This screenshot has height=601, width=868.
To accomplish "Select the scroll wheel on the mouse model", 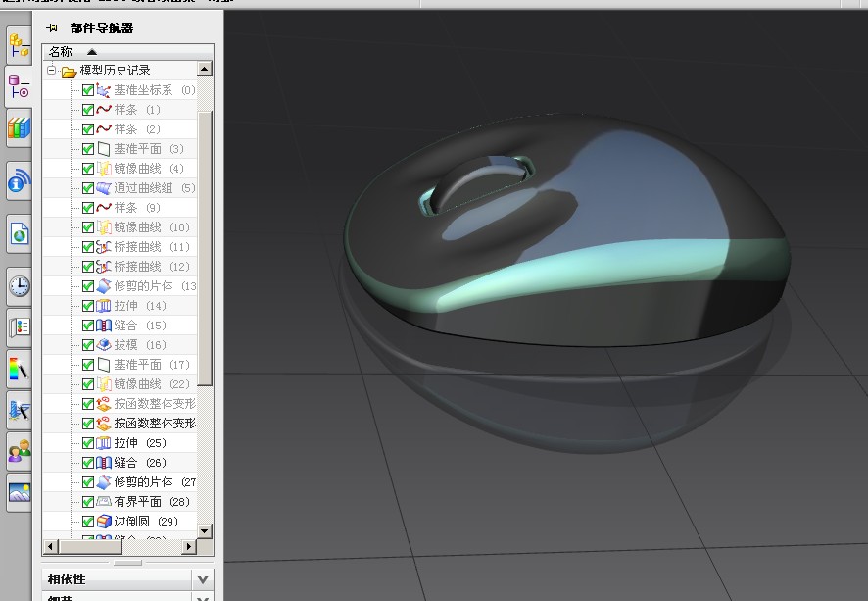I will pyautogui.click(x=479, y=180).
